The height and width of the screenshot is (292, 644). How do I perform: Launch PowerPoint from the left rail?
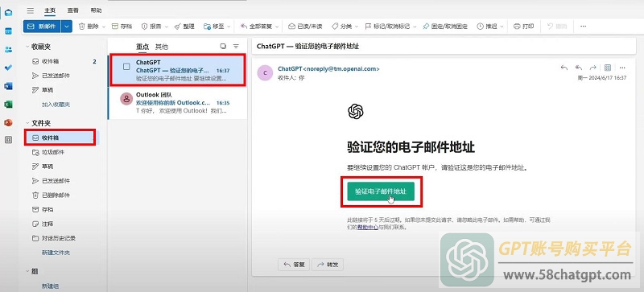[x=8, y=122]
